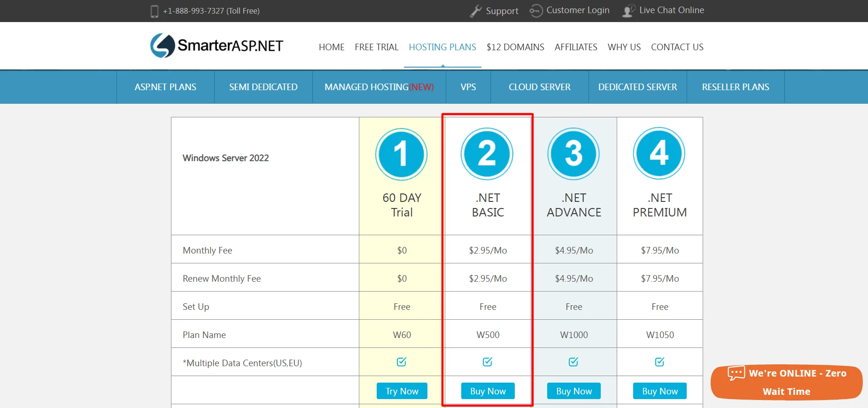The height and width of the screenshot is (408, 868).
Task: Click the .NET PREMIUM plan title
Action: [x=660, y=205]
